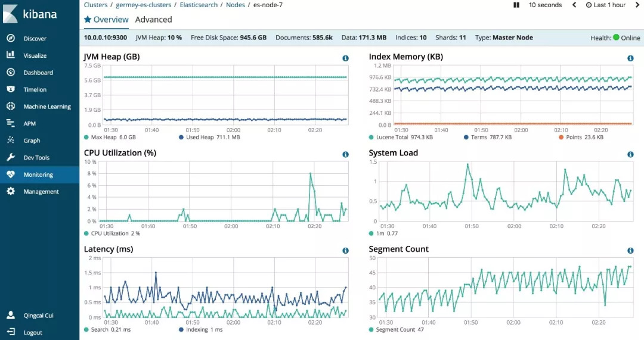Viewport: 644px width, 340px height.
Task: Toggle the Search latency legend series
Action: coord(107,329)
